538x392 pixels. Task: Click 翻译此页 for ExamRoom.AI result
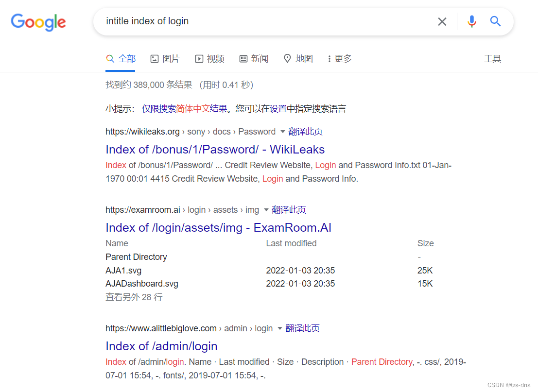coord(289,209)
